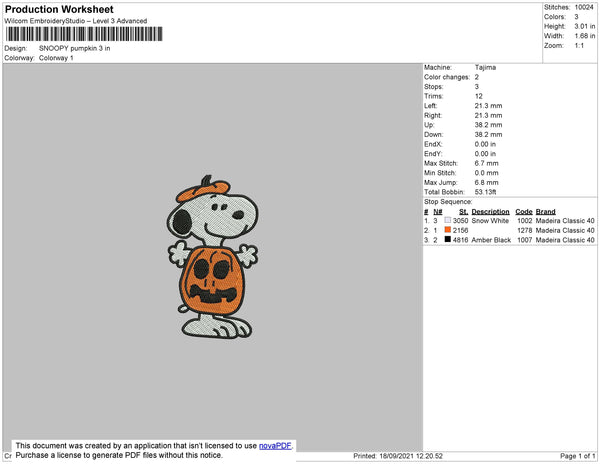
Task: Select the Width value 1.68 in
Action: click(x=585, y=36)
